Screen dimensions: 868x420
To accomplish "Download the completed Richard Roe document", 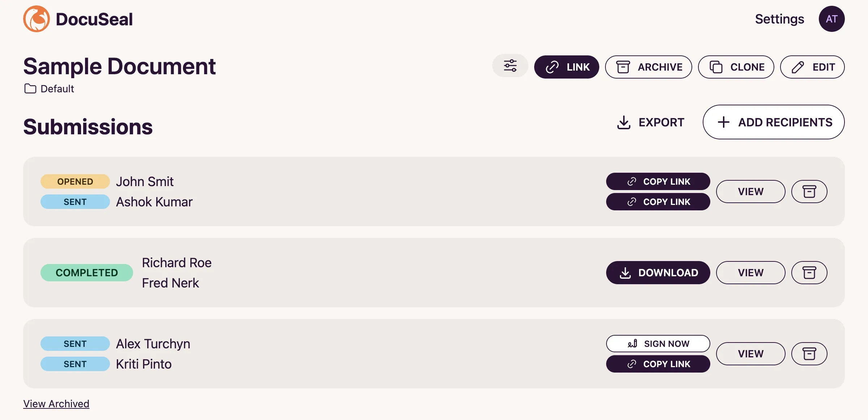I will (x=658, y=273).
